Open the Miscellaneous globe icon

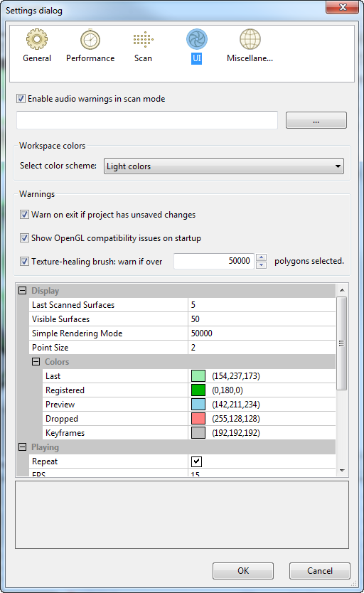point(250,39)
